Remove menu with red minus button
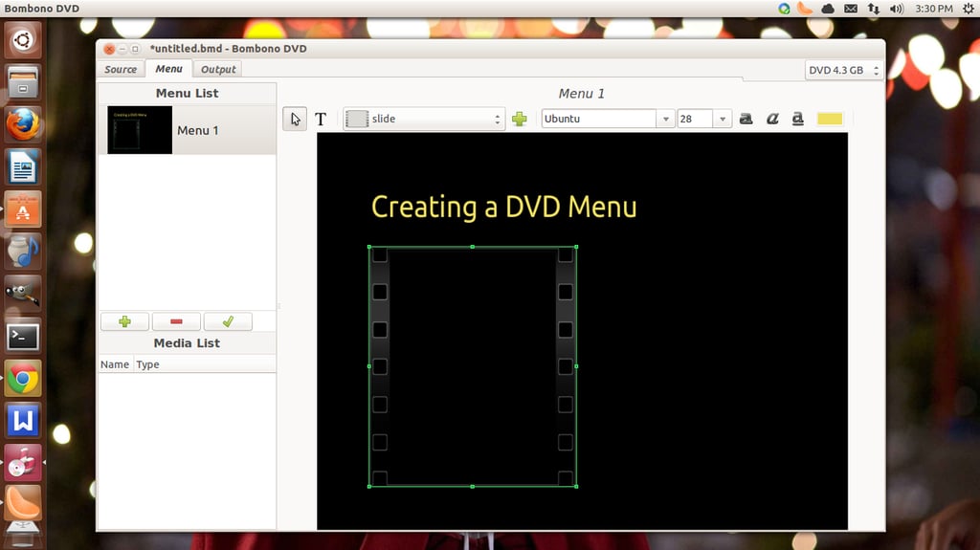This screenshot has height=550, width=980. point(176,321)
